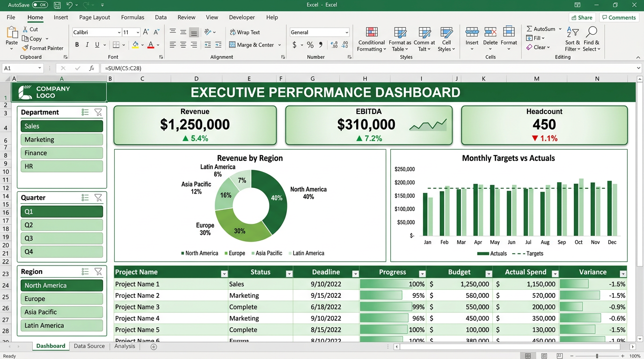Switch to the Data Source sheet
The width and height of the screenshot is (644, 359).
(89, 346)
